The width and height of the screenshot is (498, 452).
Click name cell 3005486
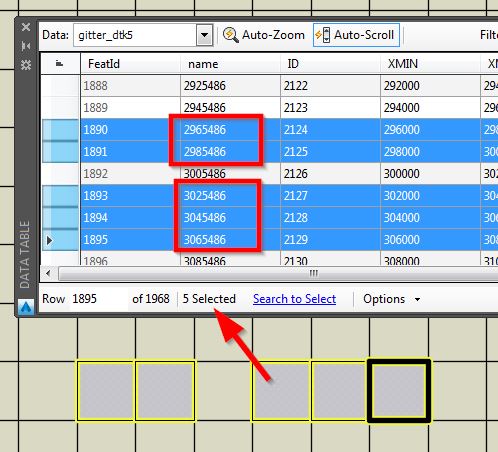pos(230,174)
